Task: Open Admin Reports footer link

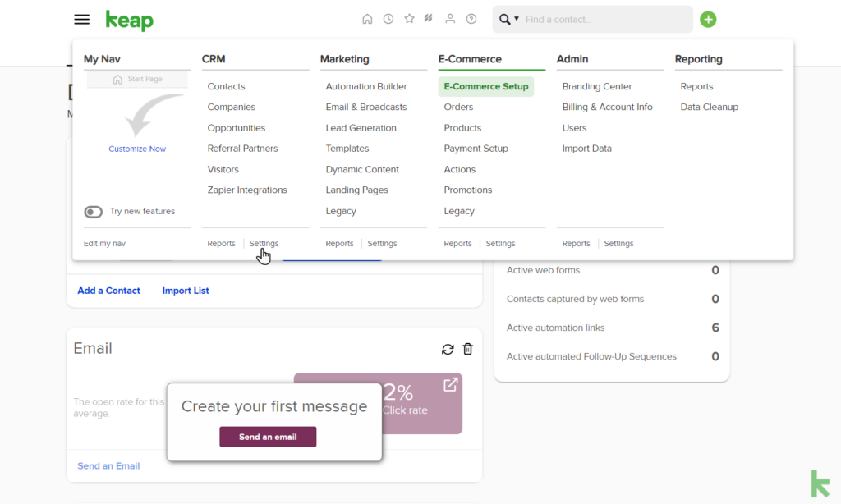Action: point(576,244)
